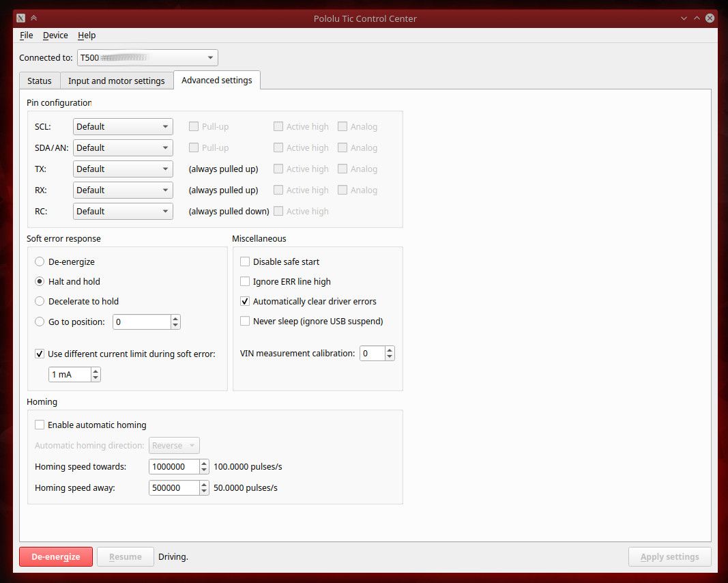The image size is (728, 583).
Task: Check the Disable safe start option
Action: 244,261
